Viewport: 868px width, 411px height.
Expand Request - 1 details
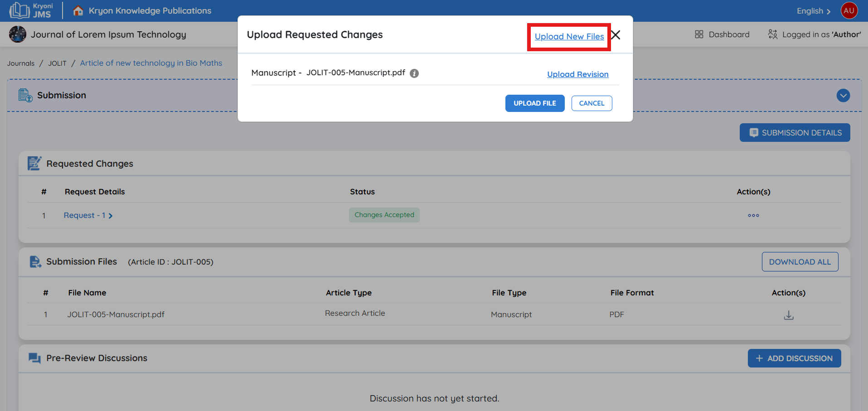pos(88,216)
